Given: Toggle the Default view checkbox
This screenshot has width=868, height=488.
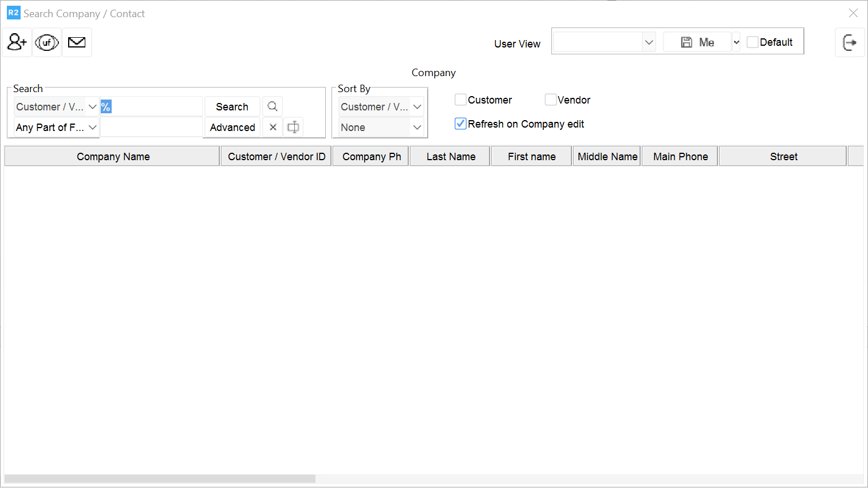Looking at the screenshot, I should point(753,42).
